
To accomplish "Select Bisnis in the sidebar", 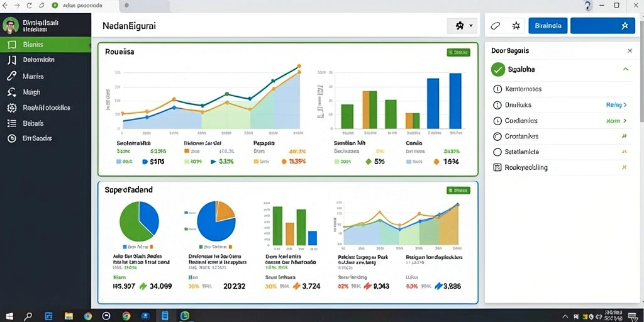I will pyautogui.click(x=45, y=45).
